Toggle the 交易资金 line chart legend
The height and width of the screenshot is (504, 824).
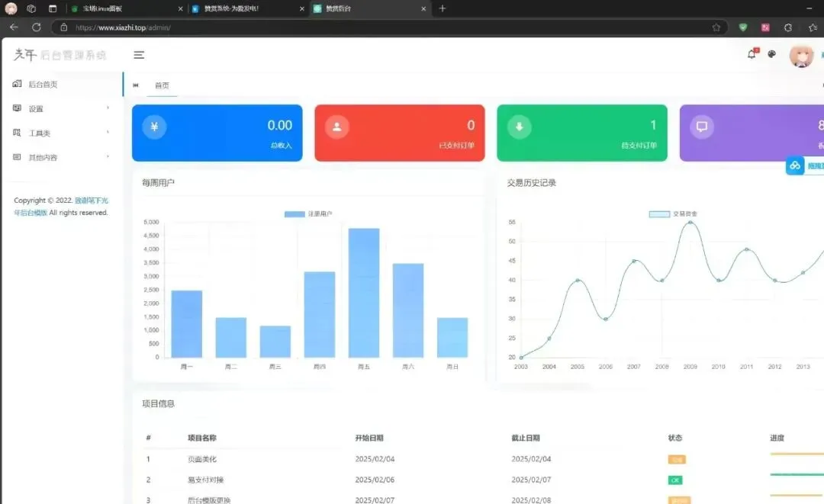coord(673,213)
